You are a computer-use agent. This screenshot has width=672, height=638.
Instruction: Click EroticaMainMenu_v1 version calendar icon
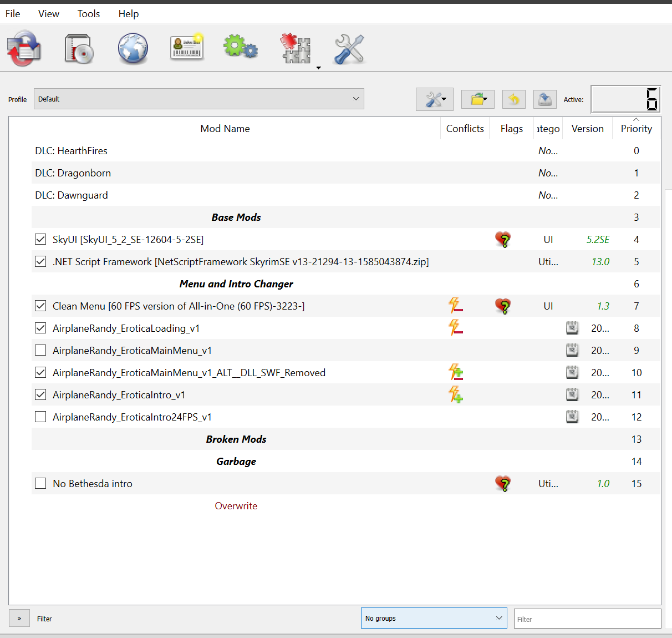pos(572,350)
